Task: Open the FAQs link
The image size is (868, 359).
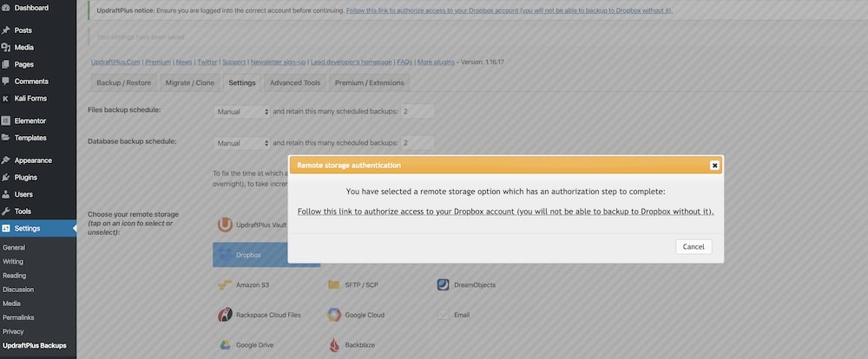Action: [404, 62]
